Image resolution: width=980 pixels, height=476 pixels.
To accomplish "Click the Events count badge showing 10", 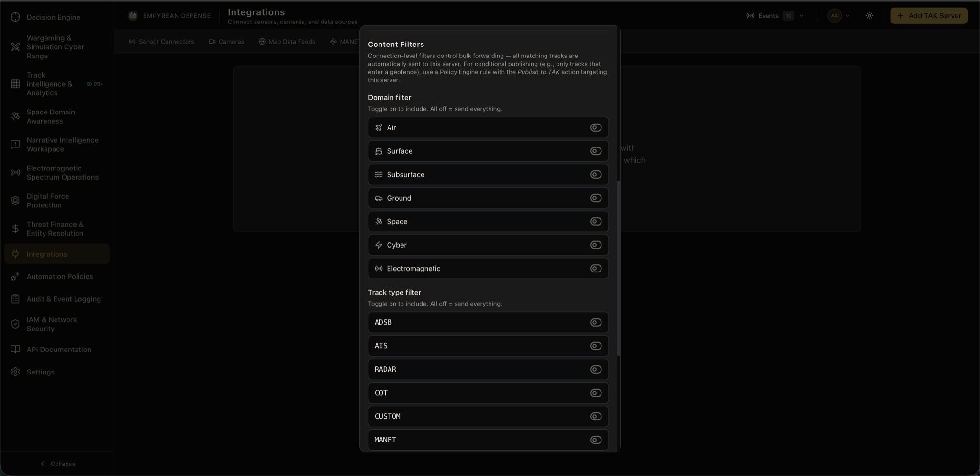I will 788,16.
